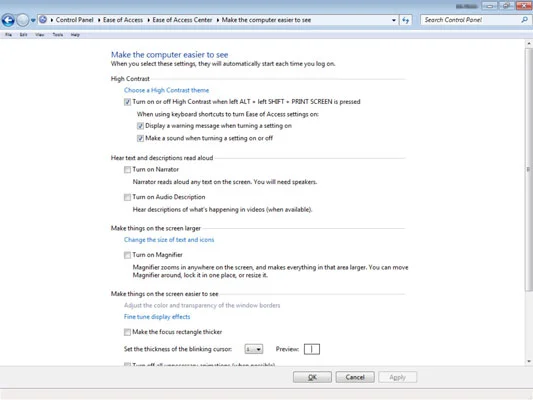Click the vertical scrollbar thumb
This screenshot has width=533, height=400.
529,169
